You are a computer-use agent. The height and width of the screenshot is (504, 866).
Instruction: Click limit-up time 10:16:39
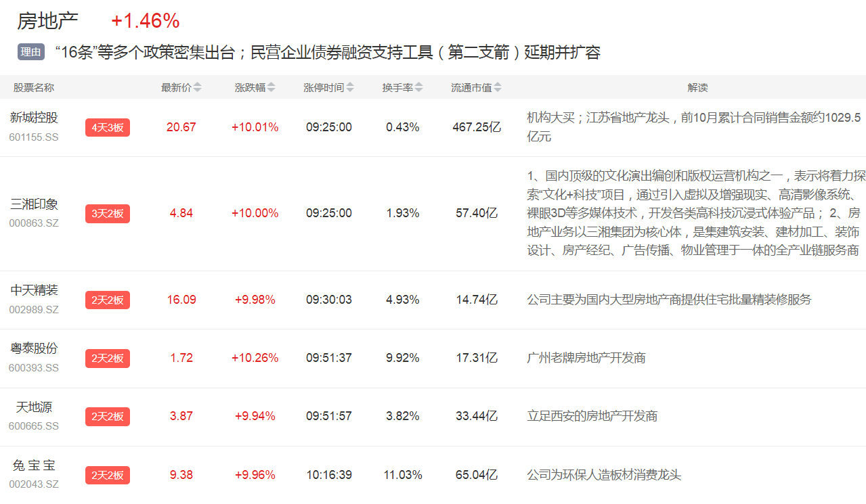tap(329, 475)
